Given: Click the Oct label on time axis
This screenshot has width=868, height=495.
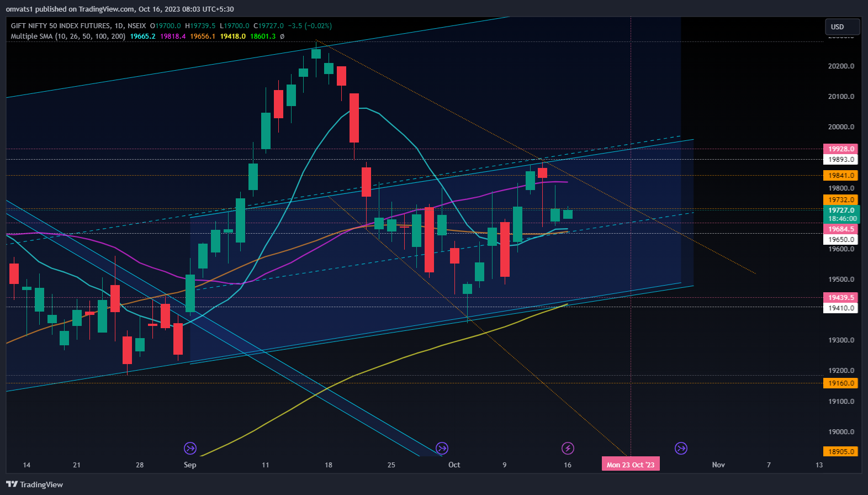Looking at the screenshot, I should (x=454, y=465).
